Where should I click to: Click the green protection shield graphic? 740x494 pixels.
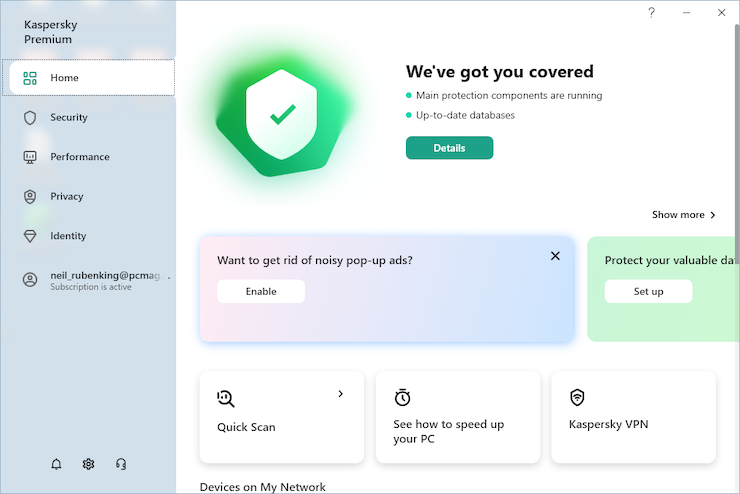click(282, 116)
